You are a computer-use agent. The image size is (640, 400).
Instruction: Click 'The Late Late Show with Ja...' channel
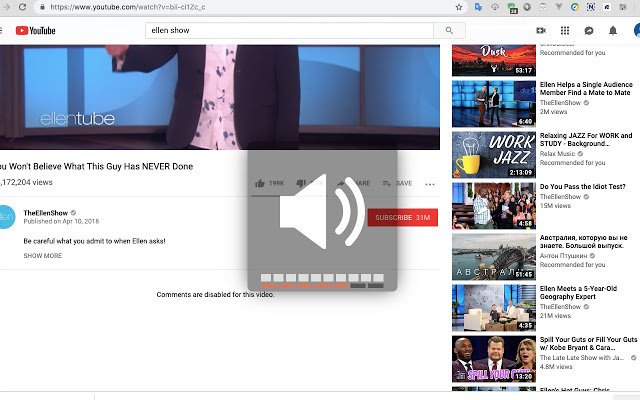(582, 358)
